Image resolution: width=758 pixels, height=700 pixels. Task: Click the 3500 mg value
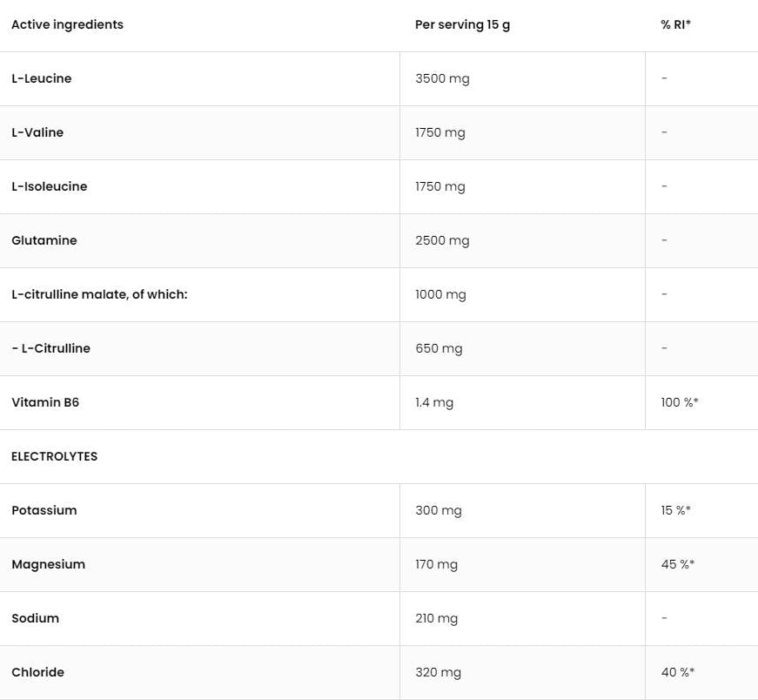pyautogui.click(x=442, y=78)
